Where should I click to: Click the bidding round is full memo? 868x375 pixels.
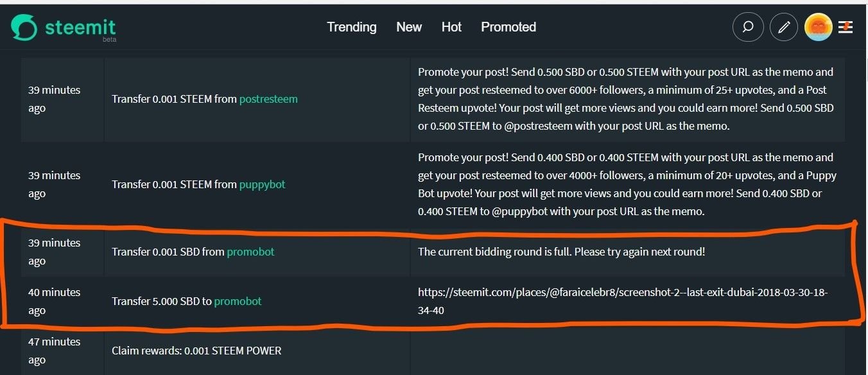[x=561, y=252]
